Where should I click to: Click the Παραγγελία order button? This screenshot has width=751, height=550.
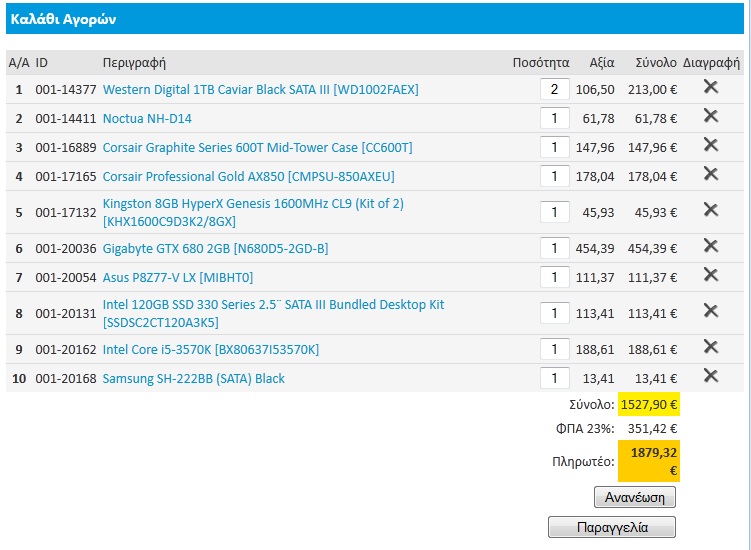[x=612, y=527]
